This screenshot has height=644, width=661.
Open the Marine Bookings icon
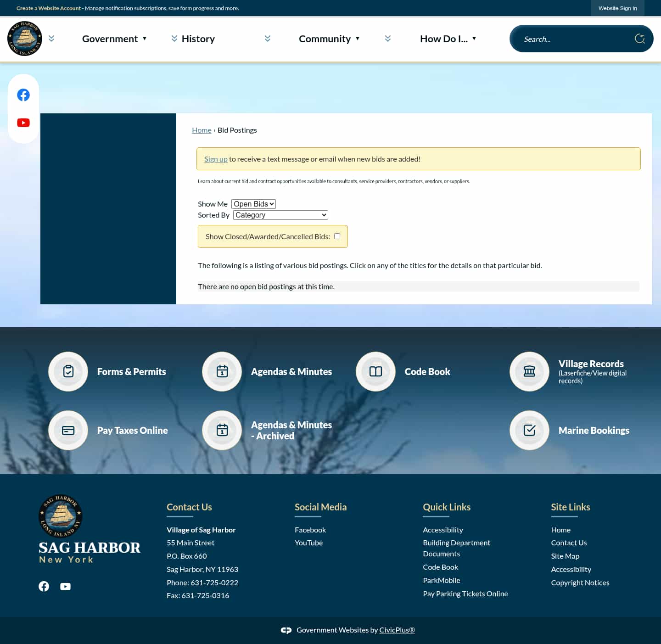pos(529,430)
